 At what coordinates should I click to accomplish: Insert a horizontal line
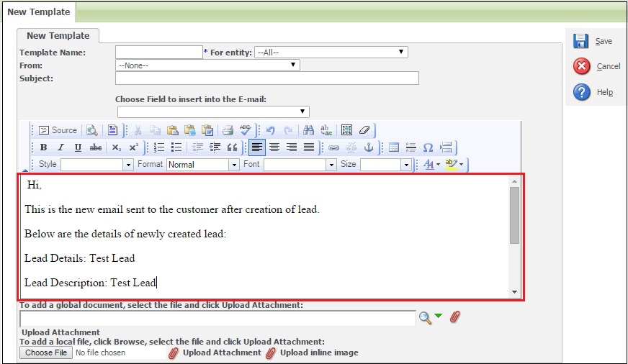pos(411,147)
